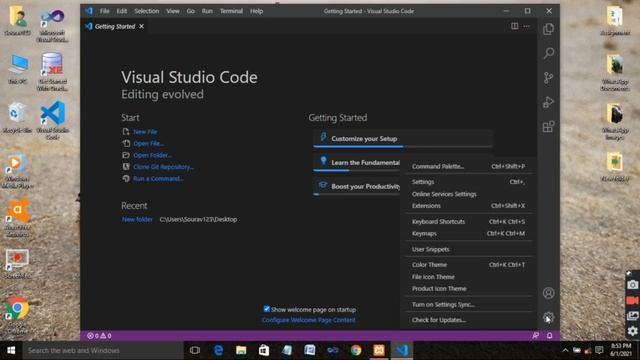The width and height of the screenshot is (640, 360).
Task: Open the Run menu
Action: 207,11
